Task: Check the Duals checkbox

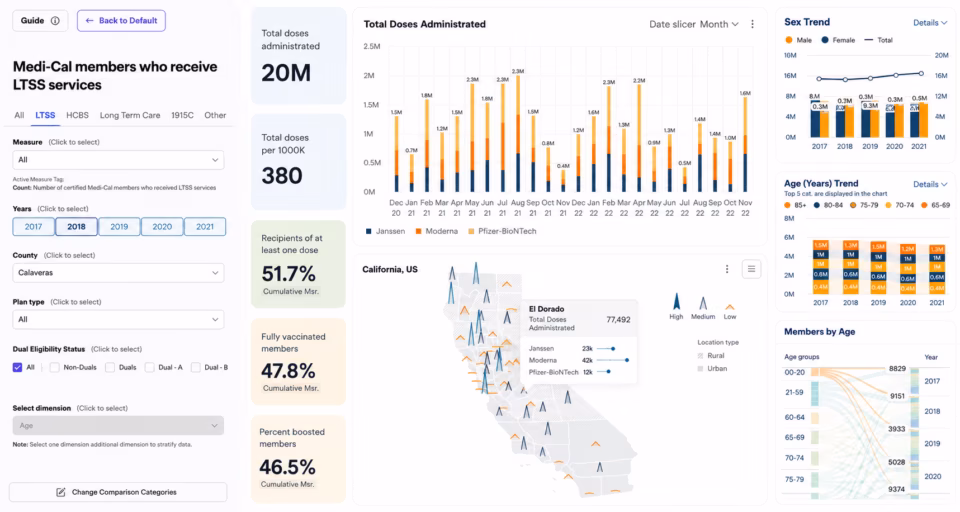Action: [110, 367]
